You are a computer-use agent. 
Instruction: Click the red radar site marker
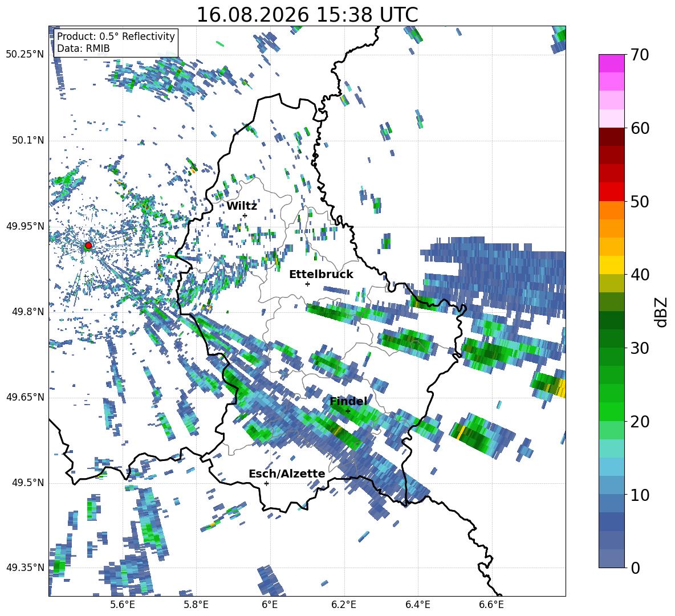(x=88, y=246)
